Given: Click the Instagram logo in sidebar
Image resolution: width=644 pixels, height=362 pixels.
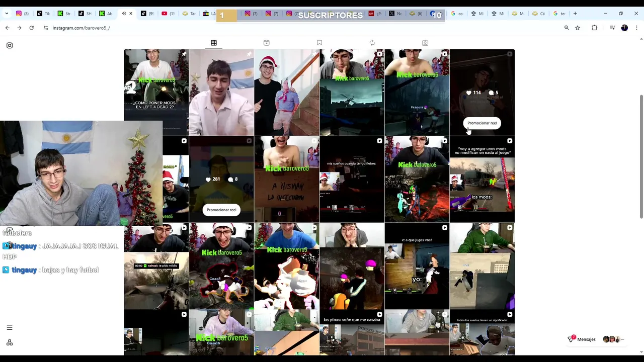Looking at the screenshot, I should tap(10, 45).
